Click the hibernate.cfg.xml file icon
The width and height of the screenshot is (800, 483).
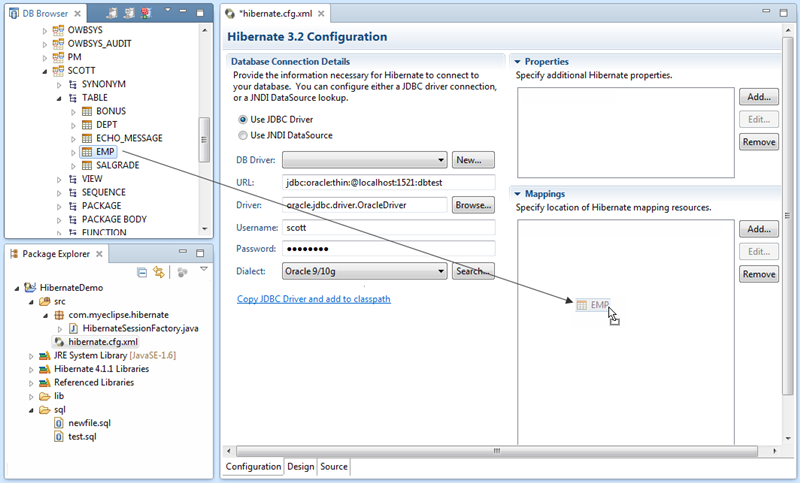pos(59,342)
